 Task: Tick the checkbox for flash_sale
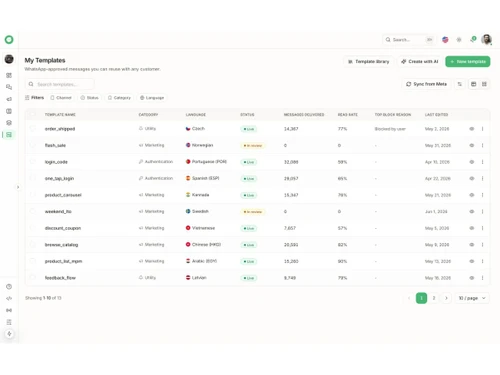point(33,145)
